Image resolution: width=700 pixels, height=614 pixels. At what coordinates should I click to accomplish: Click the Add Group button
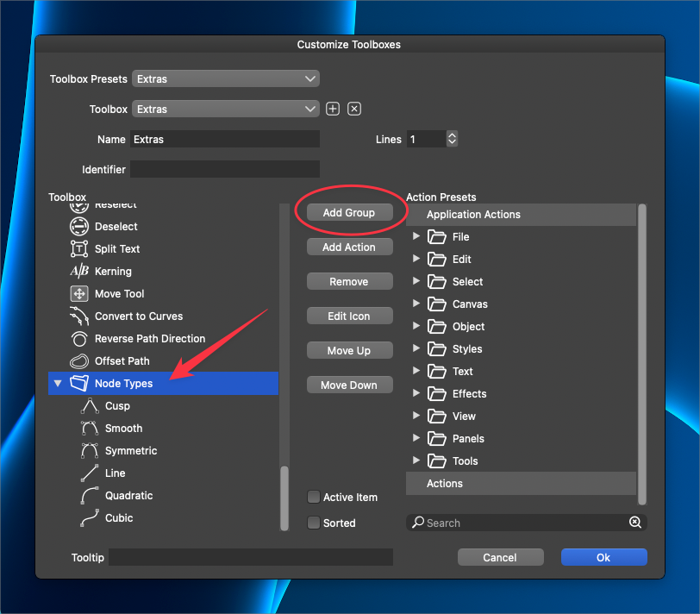[349, 213]
